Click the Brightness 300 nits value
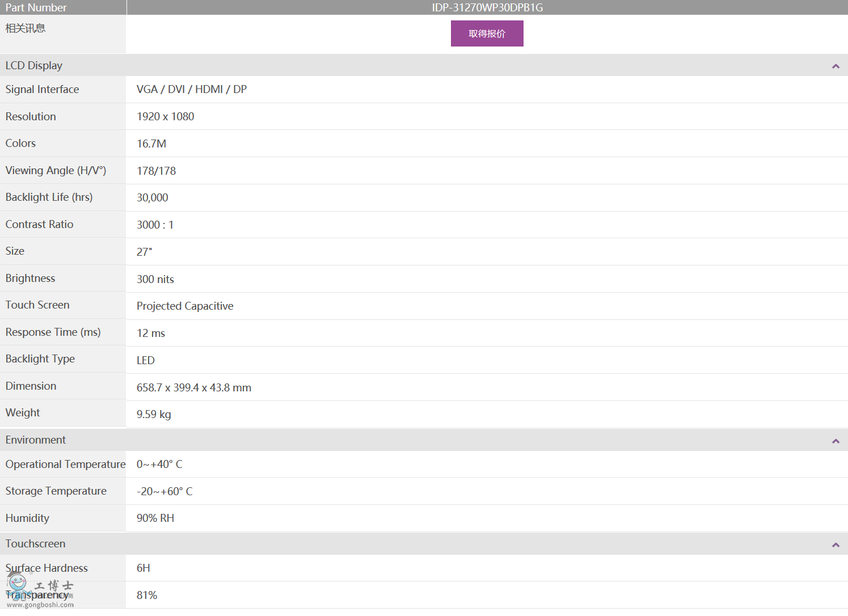This screenshot has width=848, height=616. pos(155,280)
